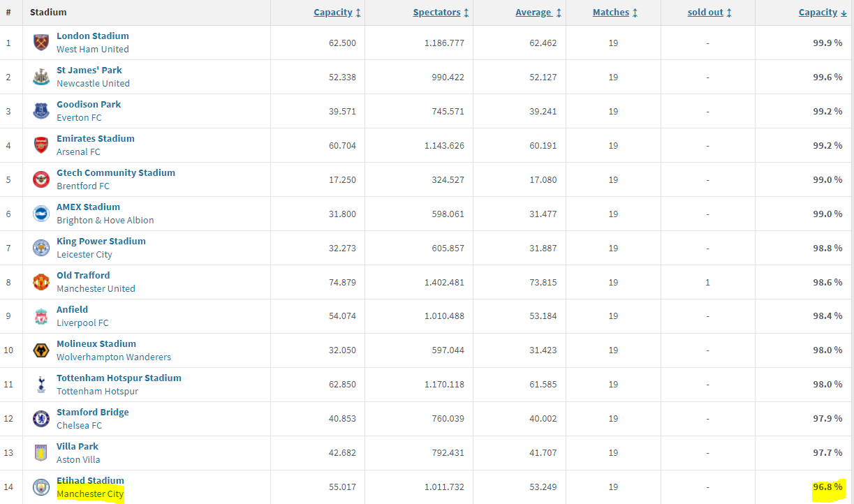The width and height of the screenshot is (854, 504).
Task: Click the capacity value 74.879
Action: (342, 283)
